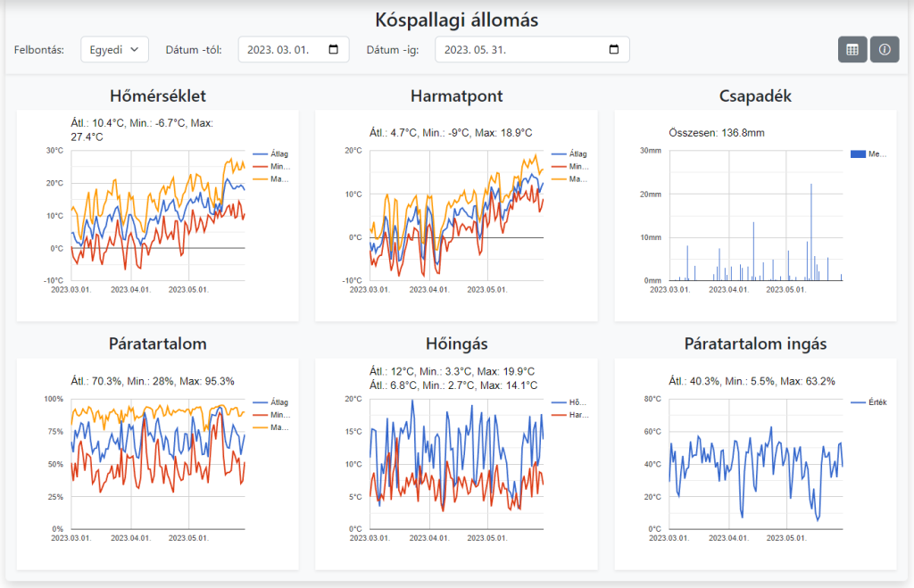Open the Felbontás dropdown showing Egyedi

pyautogui.click(x=114, y=49)
